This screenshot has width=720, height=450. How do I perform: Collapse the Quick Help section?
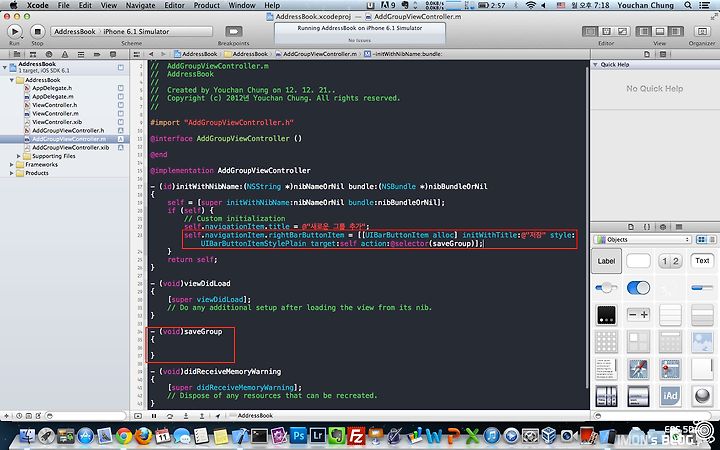pos(596,65)
